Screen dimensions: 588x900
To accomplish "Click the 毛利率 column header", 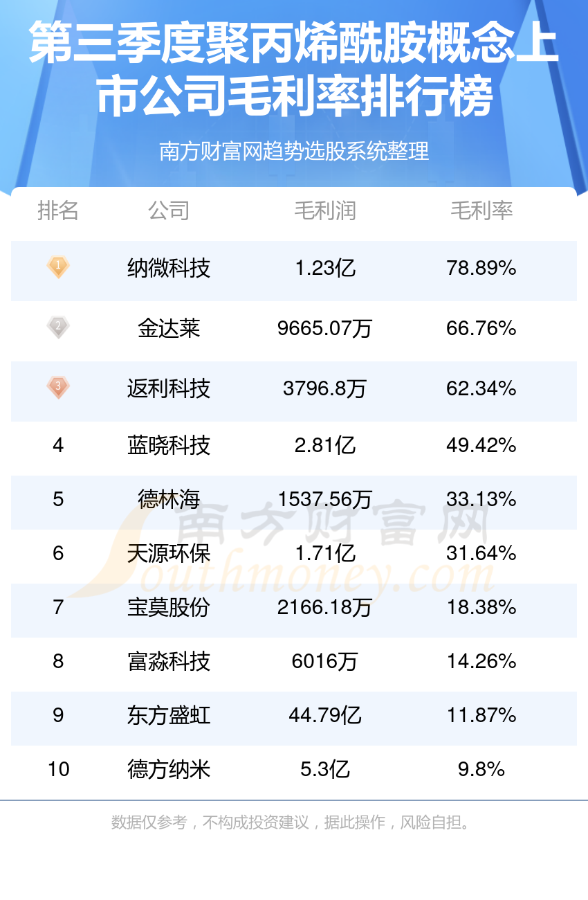I will pos(481,210).
